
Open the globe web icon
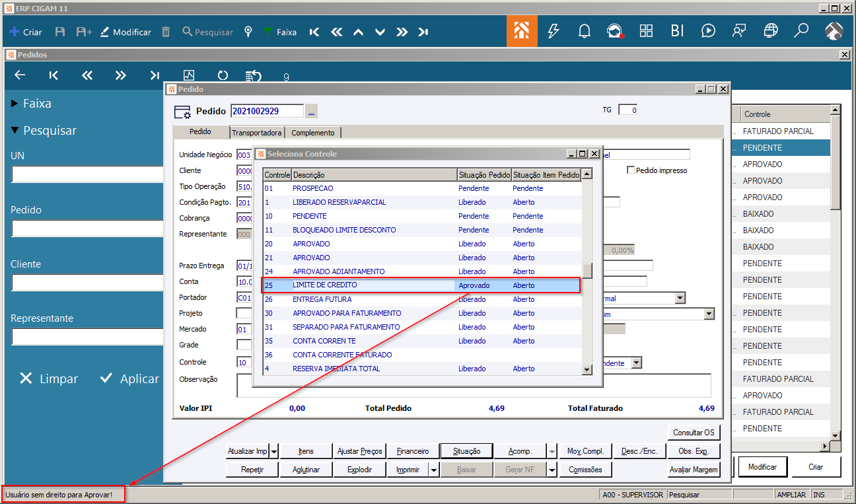click(770, 31)
